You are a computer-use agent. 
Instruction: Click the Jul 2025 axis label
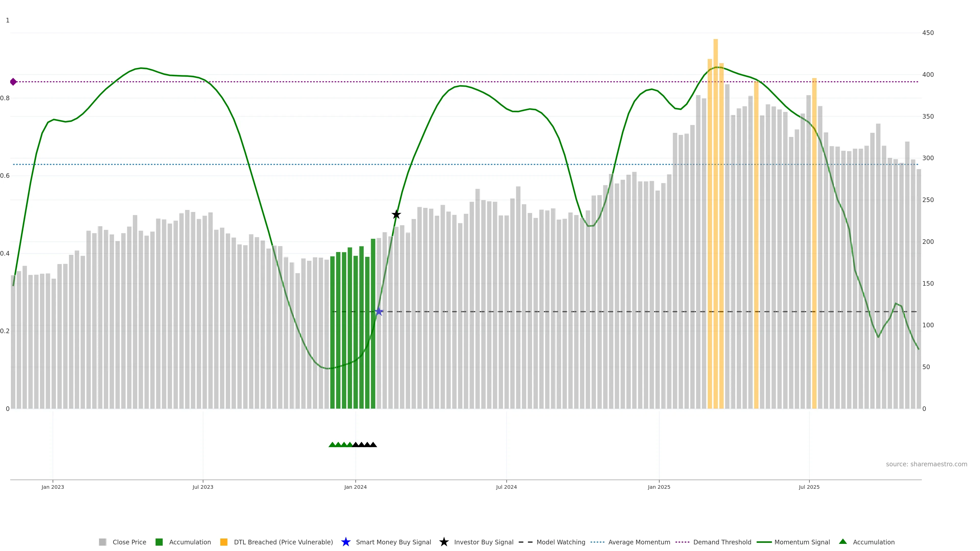pos(809,487)
